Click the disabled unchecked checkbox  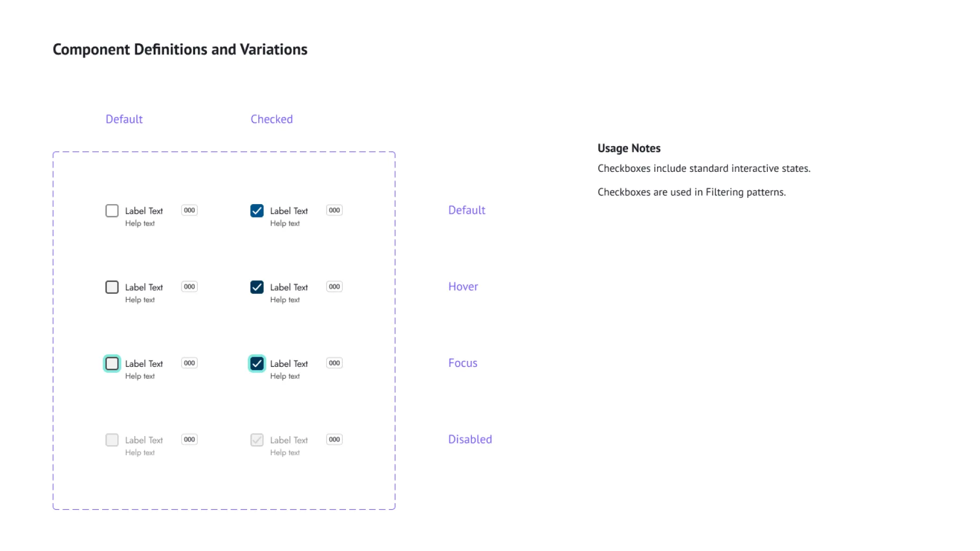click(112, 440)
